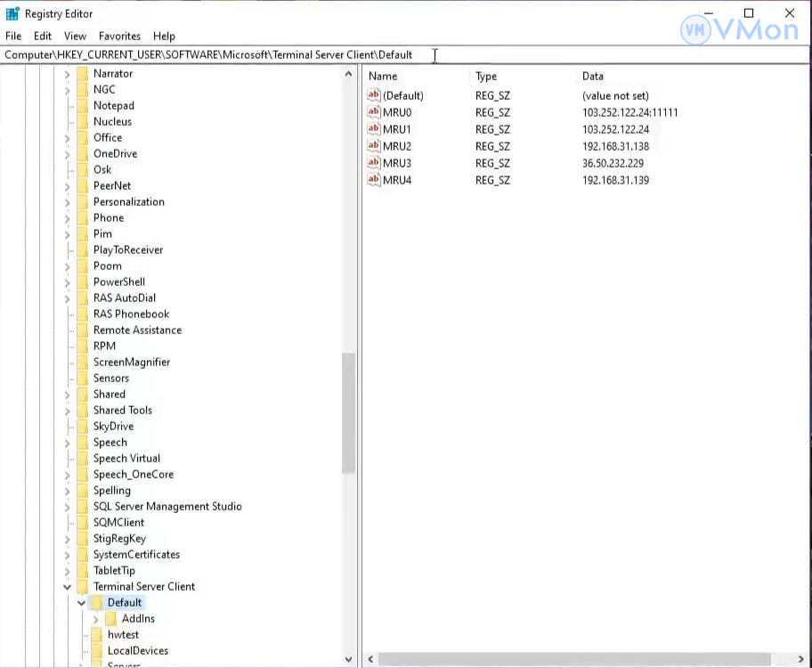Expand the OneDrive registry key
This screenshot has height=668, width=812.
(68, 154)
